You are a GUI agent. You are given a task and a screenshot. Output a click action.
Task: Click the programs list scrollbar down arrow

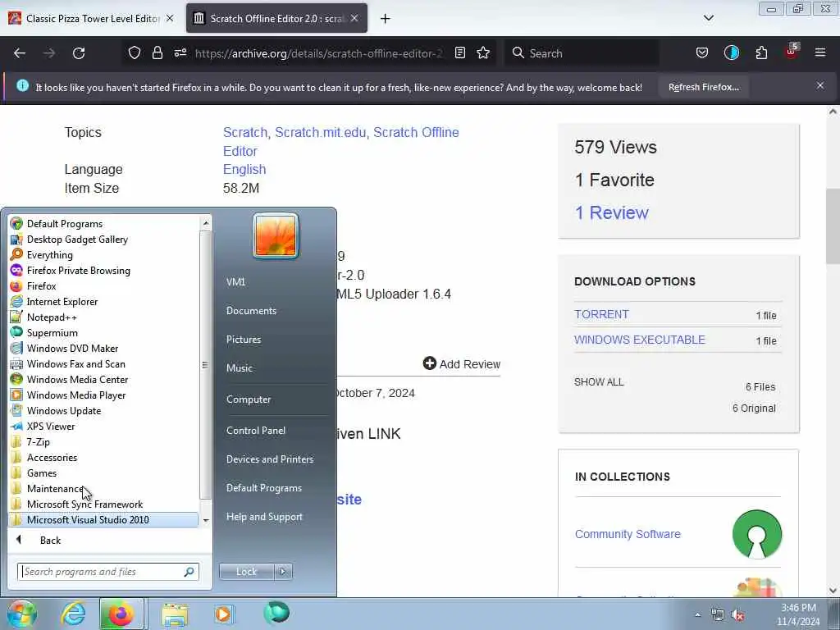pyautogui.click(x=206, y=520)
